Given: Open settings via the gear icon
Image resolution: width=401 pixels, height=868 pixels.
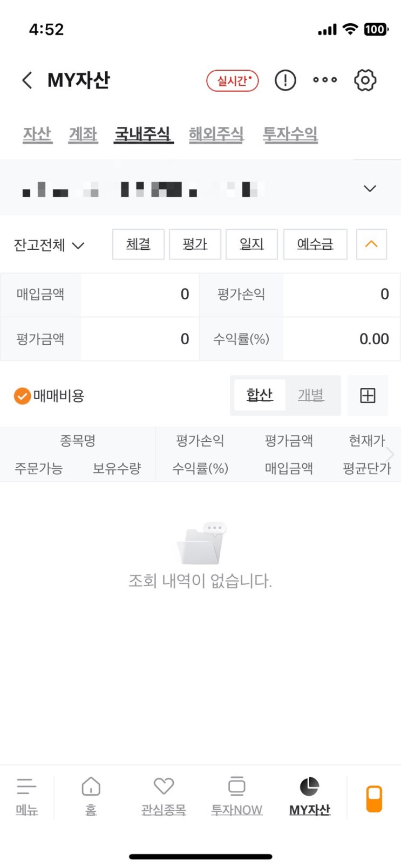Looking at the screenshot, I should [365, 80].
